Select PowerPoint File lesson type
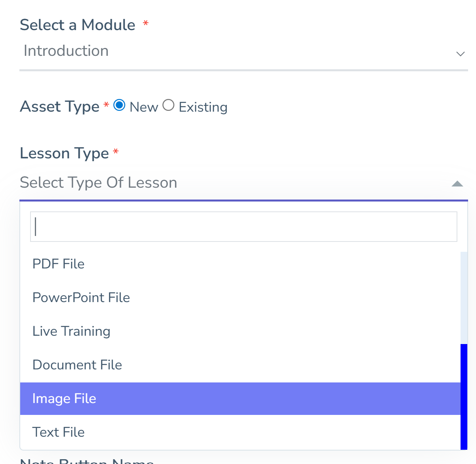 coord(81,298)
